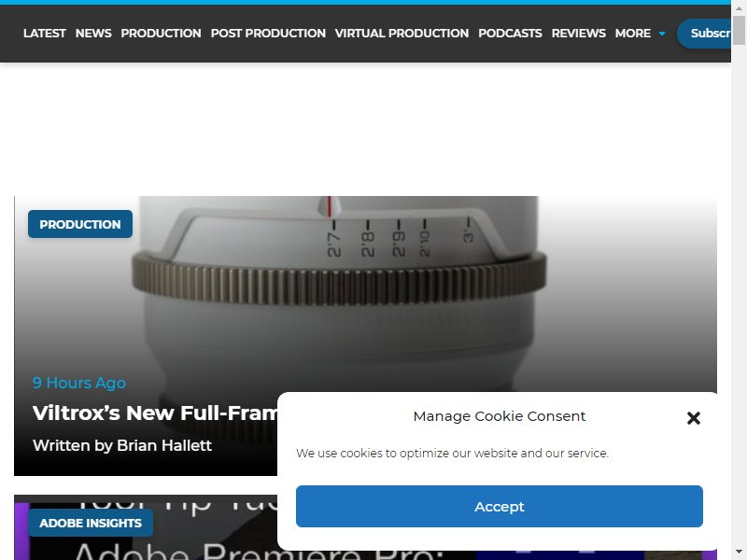Close the cookie consent dialog with X
Viewport: 747px width, 560px height.
tap(694, 418)
